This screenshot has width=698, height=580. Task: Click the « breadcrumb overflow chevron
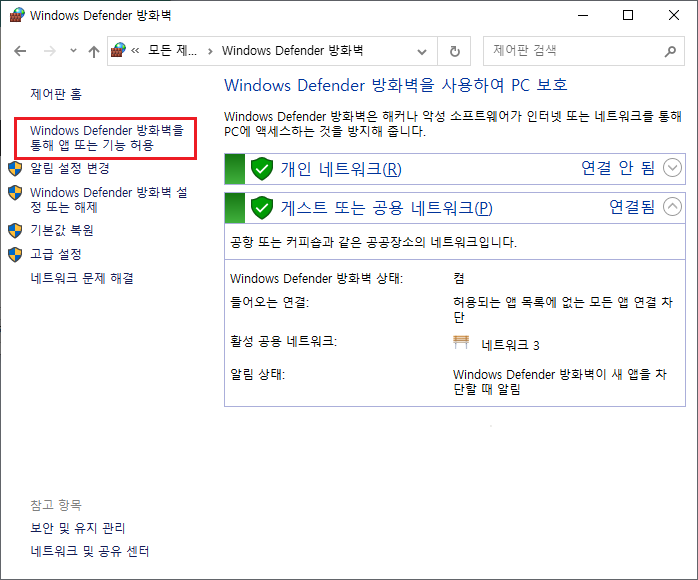coord(135,51)
